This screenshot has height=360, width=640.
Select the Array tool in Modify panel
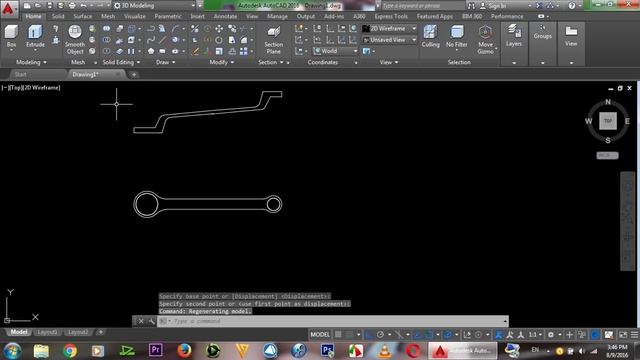(244, 51)
